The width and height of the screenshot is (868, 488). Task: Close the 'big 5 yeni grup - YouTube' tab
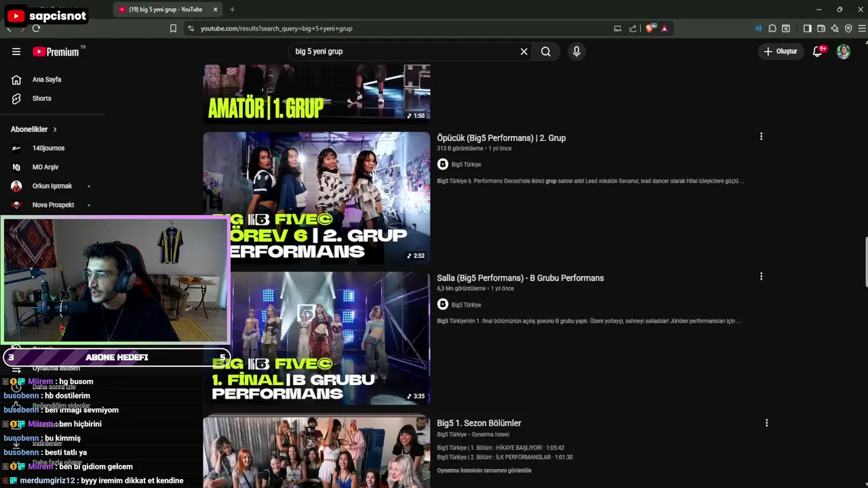pyautogui.click(x=216, y=9)
